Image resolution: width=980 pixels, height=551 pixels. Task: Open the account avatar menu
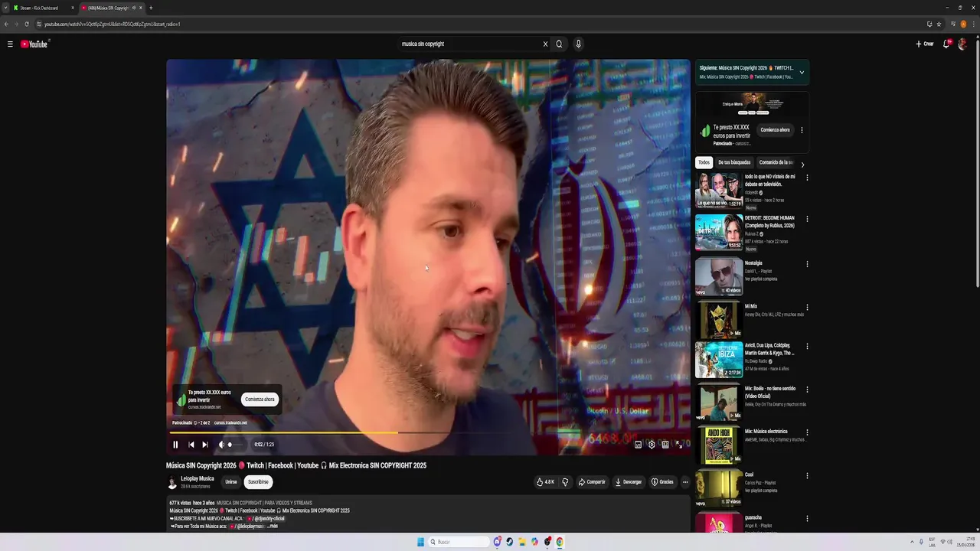click(962, 44)
